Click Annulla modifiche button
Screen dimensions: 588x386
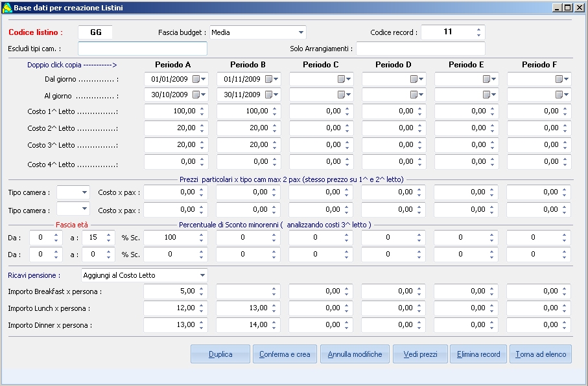355,354
